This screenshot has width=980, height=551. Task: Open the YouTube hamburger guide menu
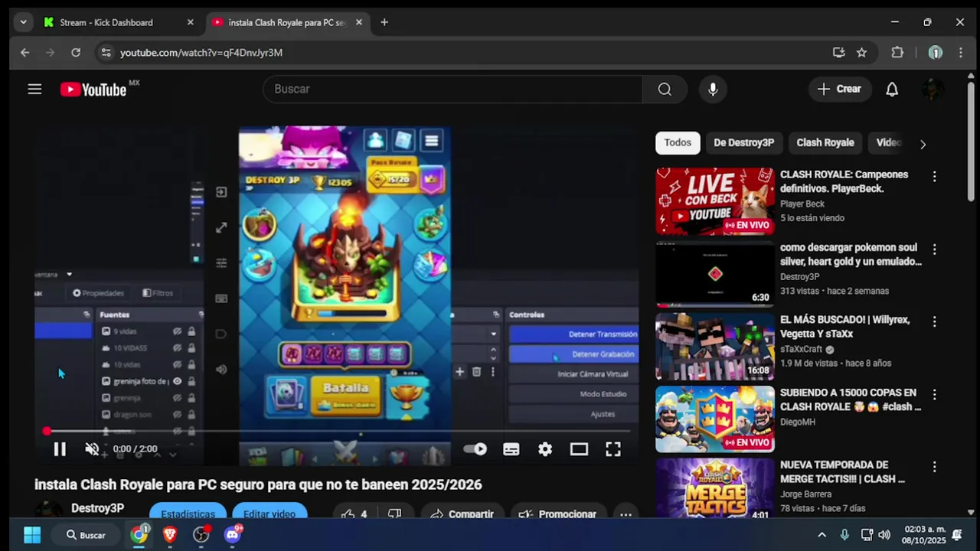[x=34, y=90]
